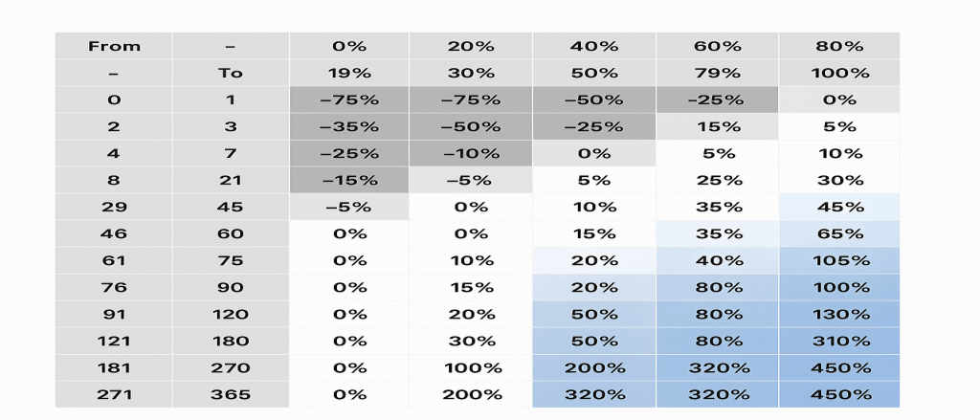The width and height of the screenshot is (980, 420).
Task: Select the 200% cell in the 181–270 row
Action: [593, 367]
